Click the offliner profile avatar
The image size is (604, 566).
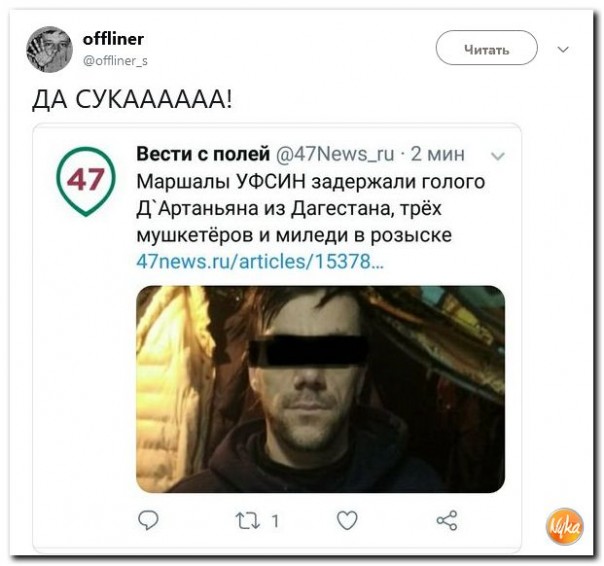click(49, 49)
